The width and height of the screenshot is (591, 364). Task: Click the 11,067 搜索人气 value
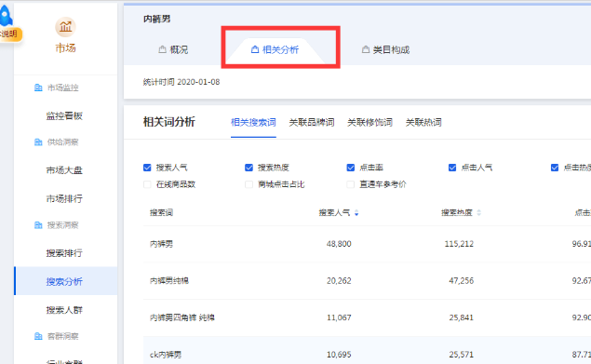[x=339, y=317]
